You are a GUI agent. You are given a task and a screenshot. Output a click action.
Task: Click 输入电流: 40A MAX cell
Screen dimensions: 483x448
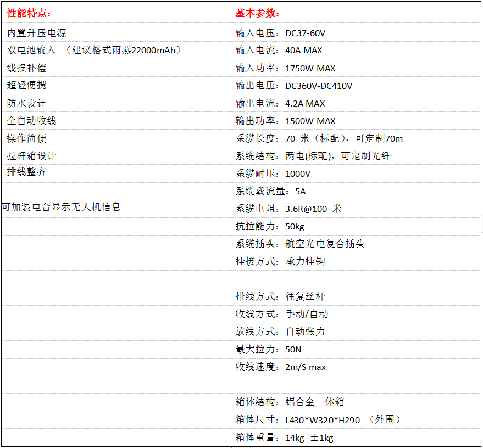tap(355, 50)
